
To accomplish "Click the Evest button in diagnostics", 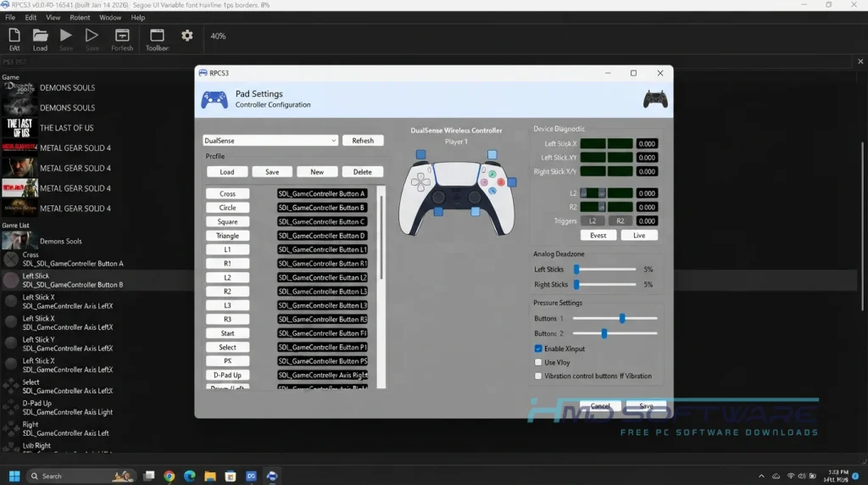I will tap(598, 236).
